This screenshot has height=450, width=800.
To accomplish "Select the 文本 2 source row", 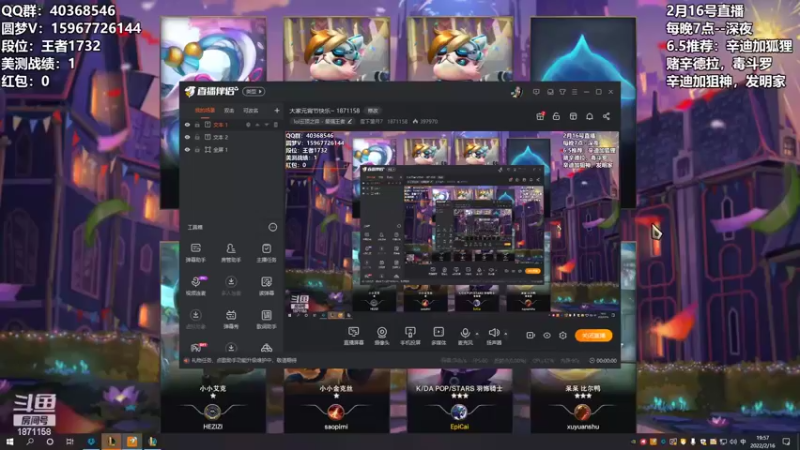I will (231, 137).
